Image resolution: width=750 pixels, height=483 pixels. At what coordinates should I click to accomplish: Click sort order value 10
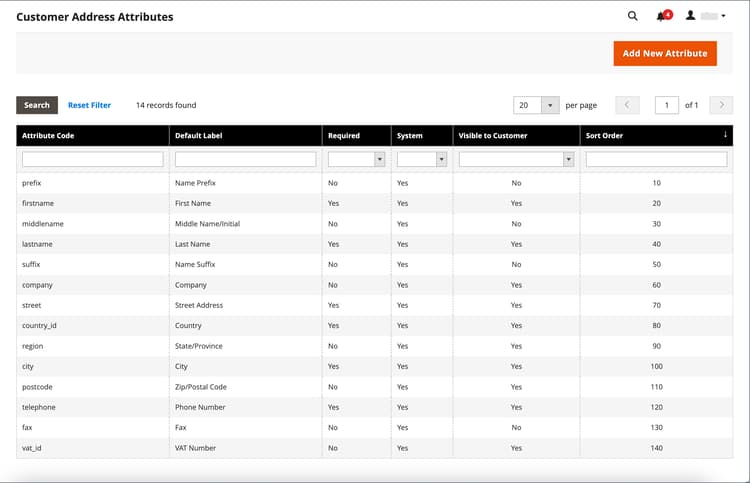[656, 183]
